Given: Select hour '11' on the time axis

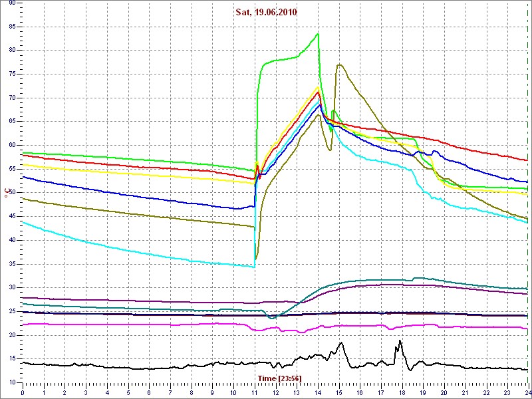Looking at the screenshot, I should (255, 392).
